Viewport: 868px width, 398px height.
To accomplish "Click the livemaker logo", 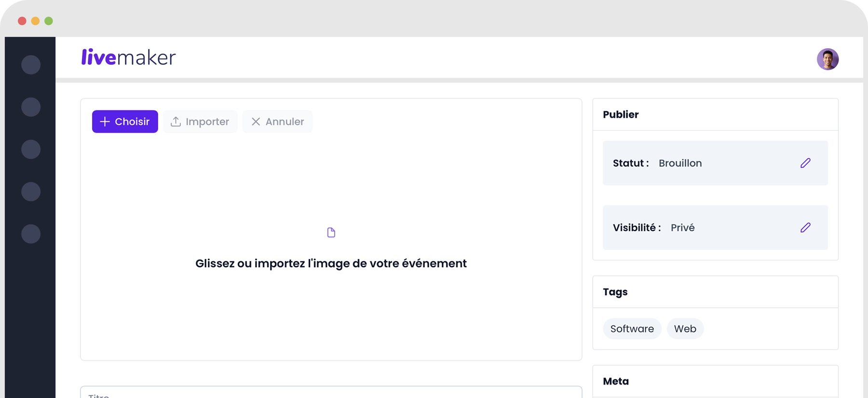I will click(128, 57).
